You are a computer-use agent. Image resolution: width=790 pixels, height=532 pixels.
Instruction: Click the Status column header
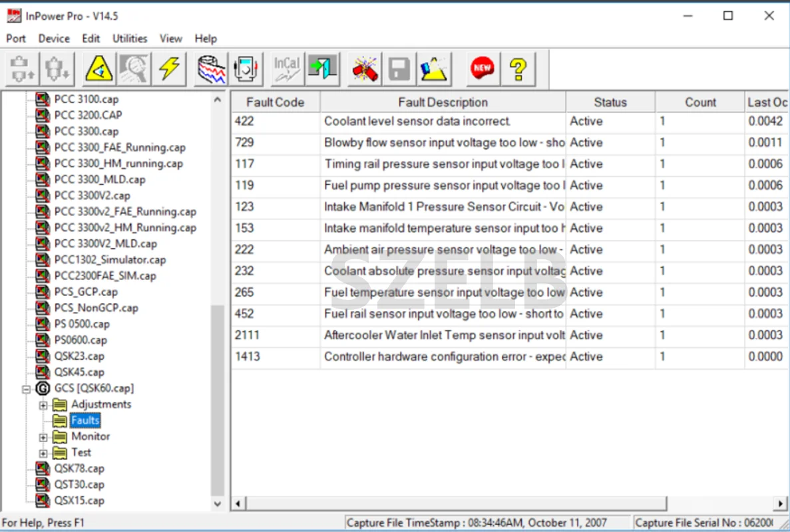coord(610,102)
